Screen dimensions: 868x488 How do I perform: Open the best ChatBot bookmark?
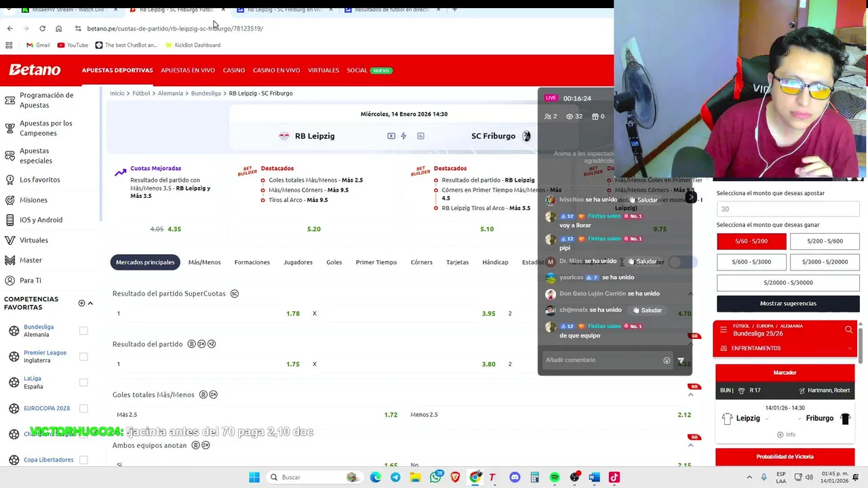tap(126, 45)
